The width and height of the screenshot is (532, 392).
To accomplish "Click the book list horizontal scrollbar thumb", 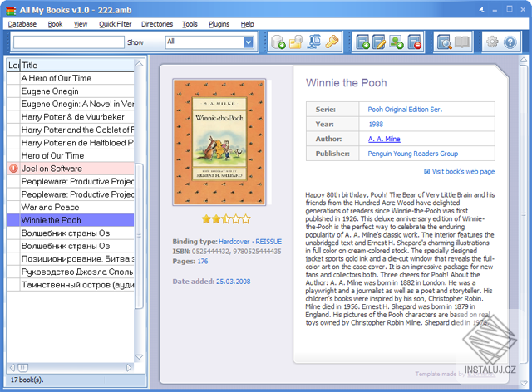I will 23,368.
